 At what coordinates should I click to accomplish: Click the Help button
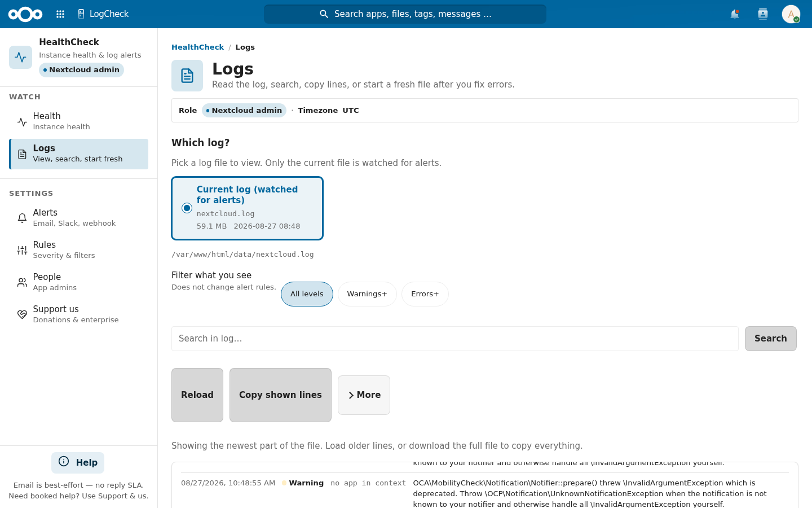pos(78,463)
